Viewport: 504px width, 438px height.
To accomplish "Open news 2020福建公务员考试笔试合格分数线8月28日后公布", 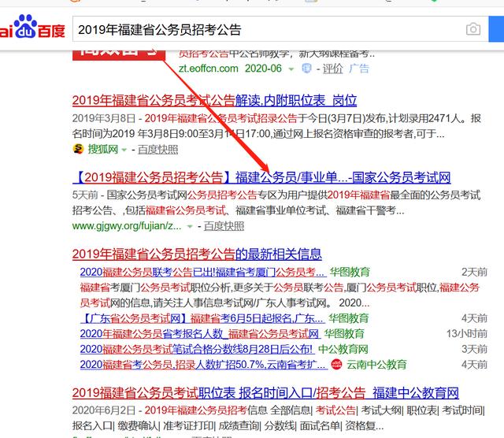I will click(x=198, y=349).
